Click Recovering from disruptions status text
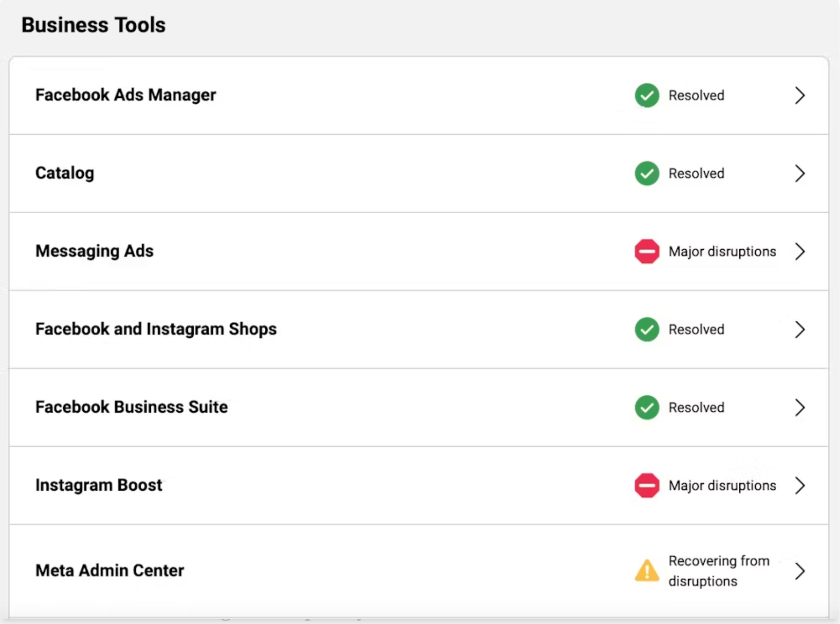The height and width of the screenshot is (624, 840). point(719,571)
